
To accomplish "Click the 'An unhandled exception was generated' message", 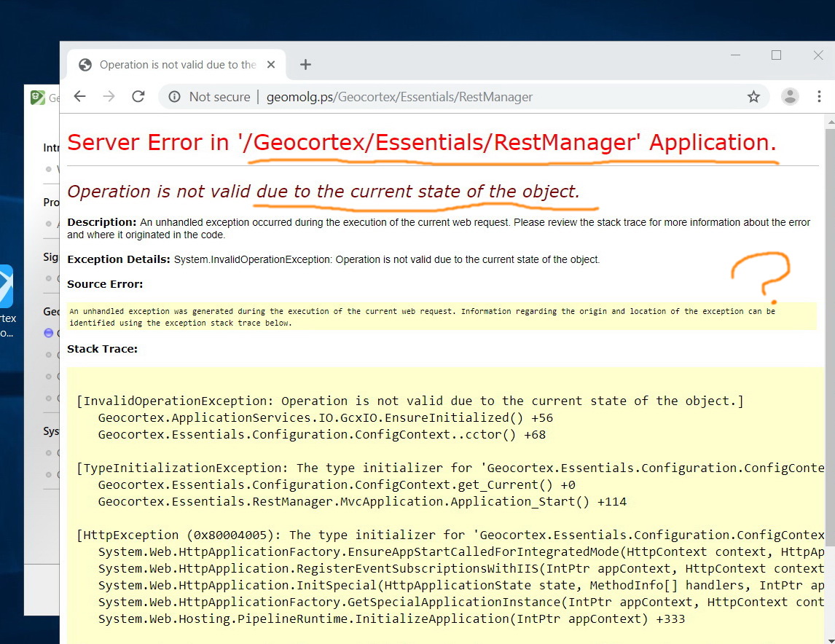I will pyautogui.click(x=423, y=317).
